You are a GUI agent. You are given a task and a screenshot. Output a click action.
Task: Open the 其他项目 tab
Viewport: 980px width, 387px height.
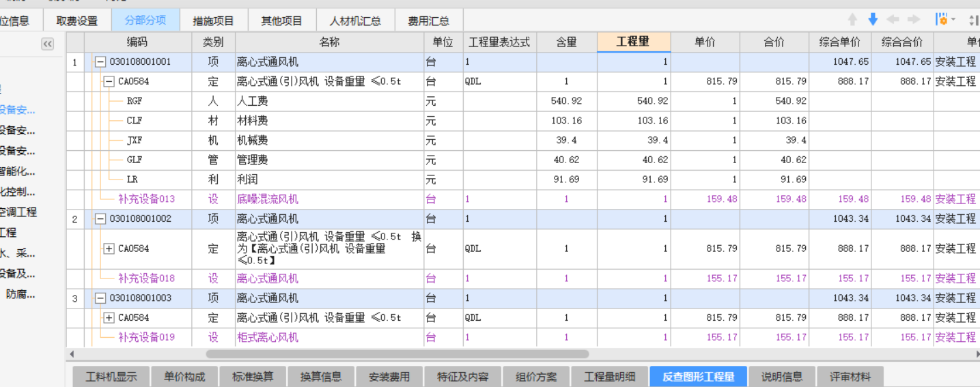(x=282, y=20)
